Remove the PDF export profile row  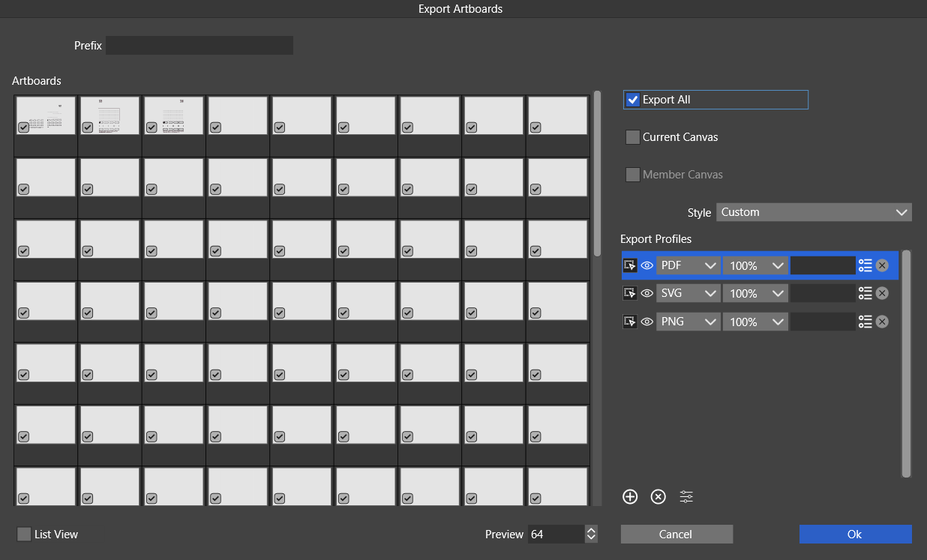click(882, 265)
